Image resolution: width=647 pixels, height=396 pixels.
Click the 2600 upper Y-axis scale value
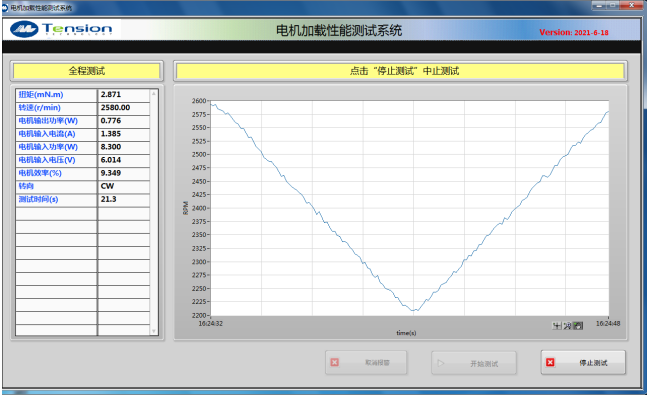(x=199, y=101)
